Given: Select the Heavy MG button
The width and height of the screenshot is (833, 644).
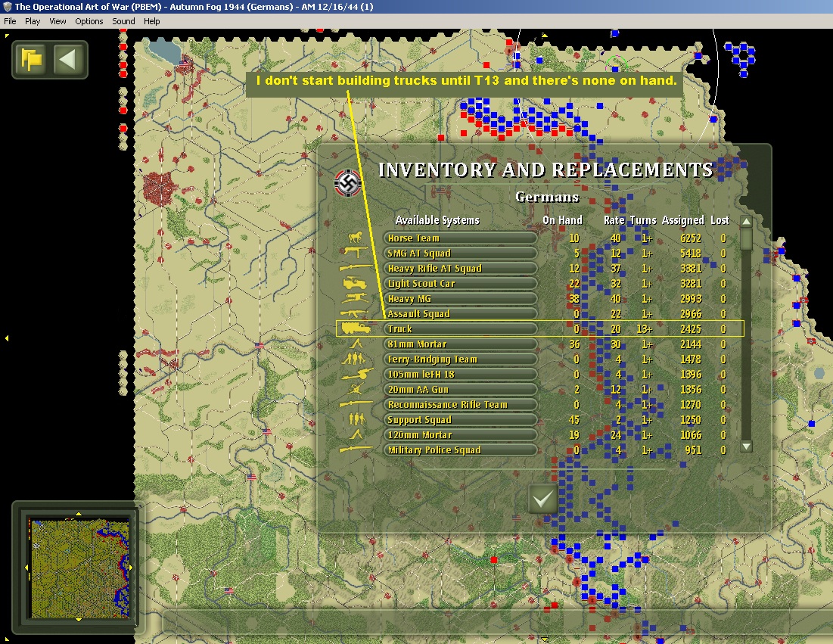Looking at the screenshot, I should tap(460, 299).
